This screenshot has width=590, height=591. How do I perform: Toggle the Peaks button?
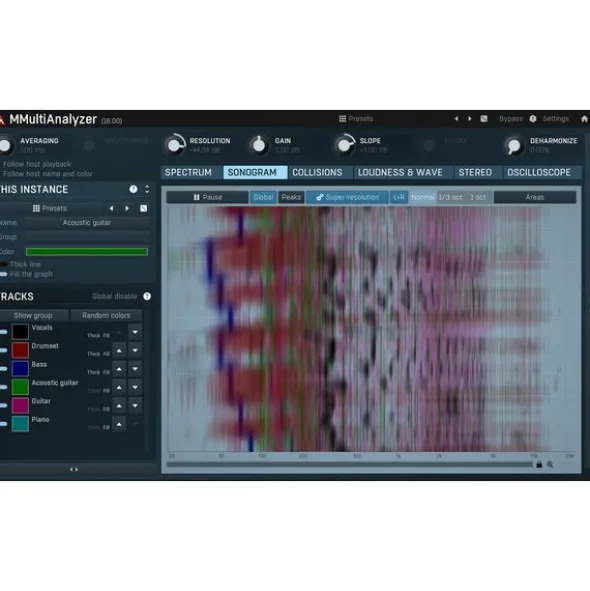pyautogui.click(x=291, y=197)
